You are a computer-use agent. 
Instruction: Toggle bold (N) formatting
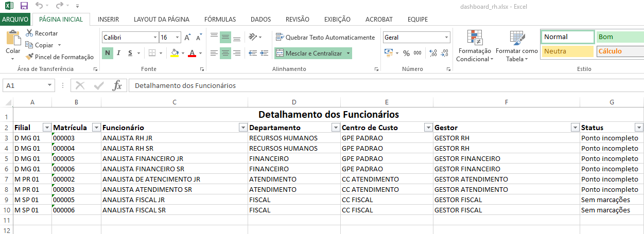(x=108, y=53)
